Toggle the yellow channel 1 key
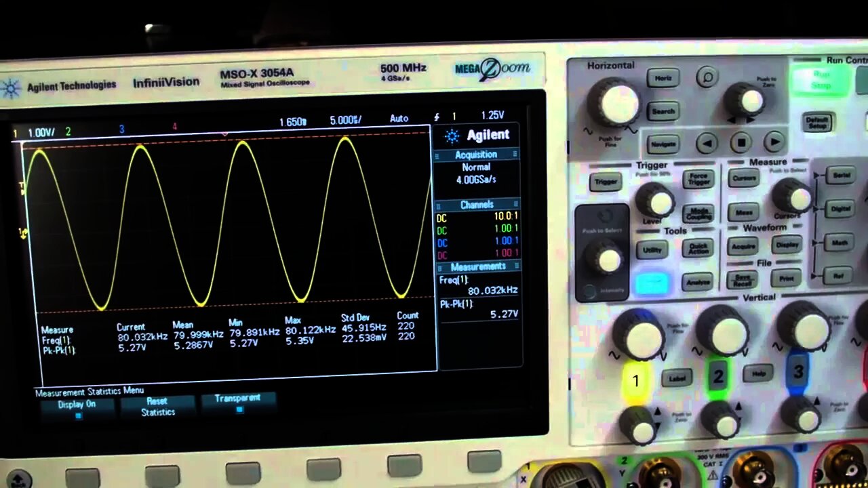This screenshot has height=488, width=868. (x=635, y=381)
